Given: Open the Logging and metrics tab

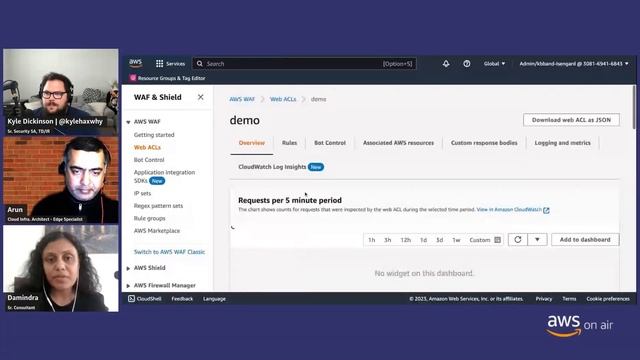Looking at the screenshot, I should point(562,143).
